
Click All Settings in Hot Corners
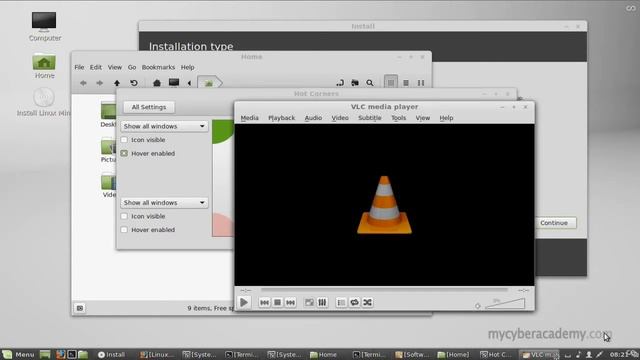149,107
